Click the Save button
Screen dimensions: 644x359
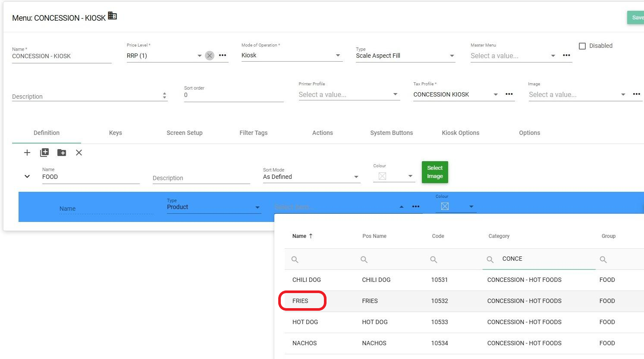[636, 18]
